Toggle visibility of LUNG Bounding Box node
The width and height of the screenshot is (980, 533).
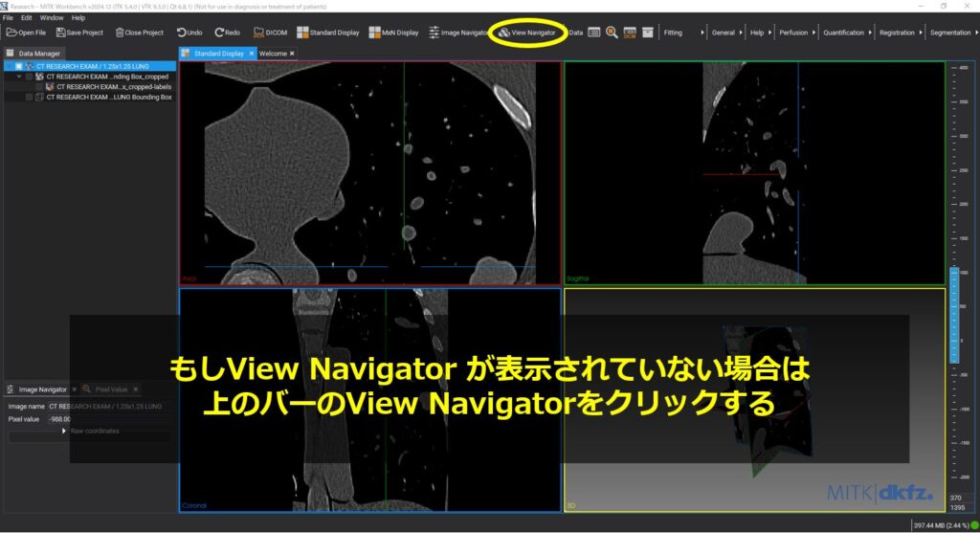[29, 97]
